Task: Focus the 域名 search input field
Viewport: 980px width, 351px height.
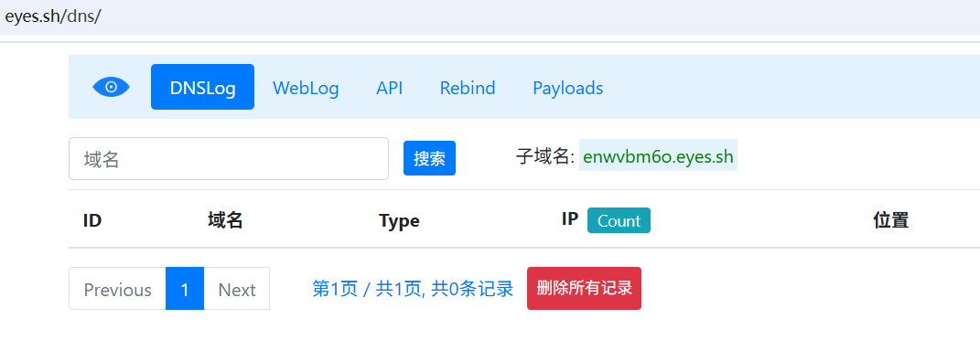Action: [229, 159]
